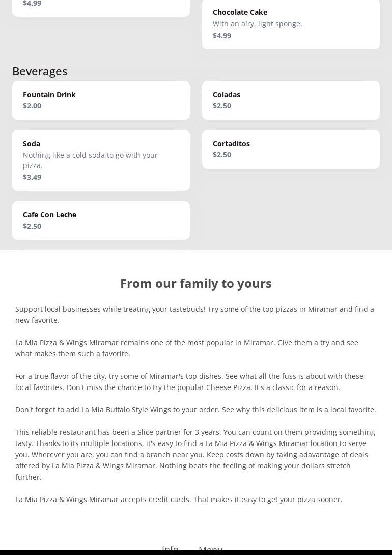Switch to the Menu tab
Screen dimensions: 392x555
point(210,549)
